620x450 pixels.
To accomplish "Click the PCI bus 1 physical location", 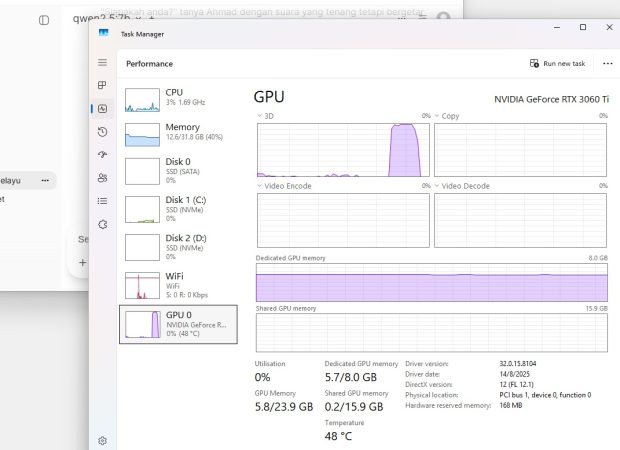I will pyautogui.click(x=545, y=395).
